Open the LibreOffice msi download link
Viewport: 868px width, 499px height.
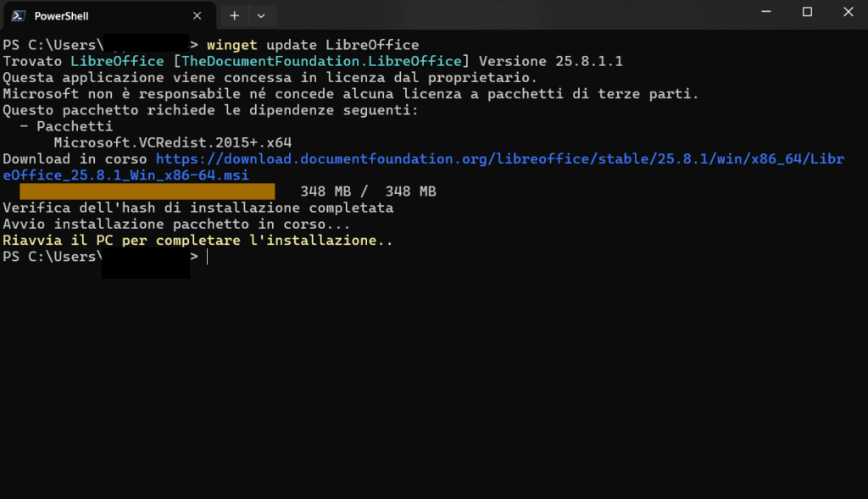click(424, 167)
